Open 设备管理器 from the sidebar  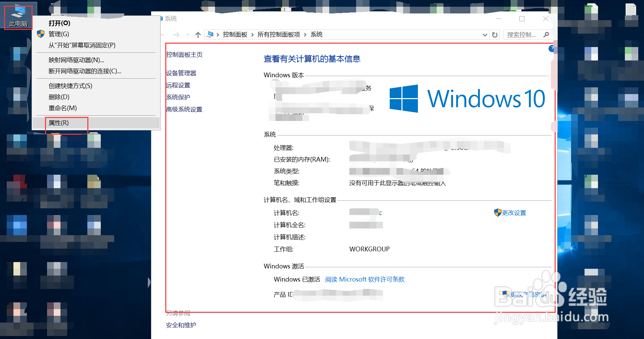(x=181, y=73)
